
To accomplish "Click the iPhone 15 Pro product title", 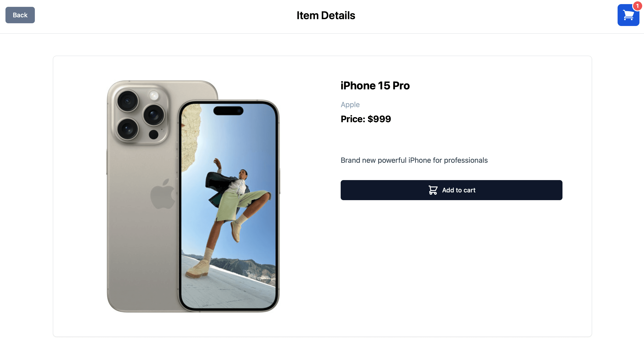I will (375, 86).
